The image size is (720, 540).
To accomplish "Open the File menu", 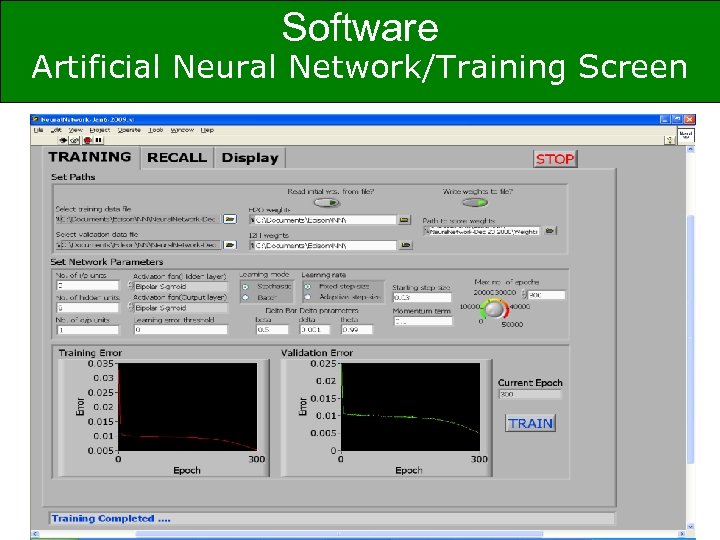I will (39, 130).
